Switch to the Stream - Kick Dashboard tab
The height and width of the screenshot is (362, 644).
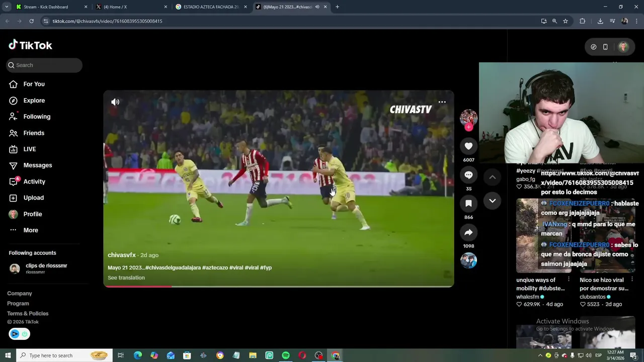pos(51,7)
